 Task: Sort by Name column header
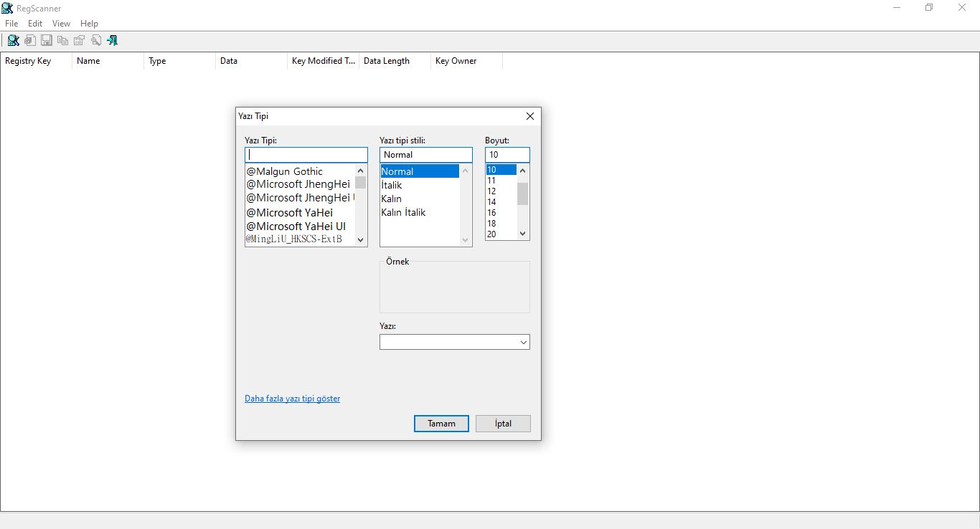tap(108, 61)
